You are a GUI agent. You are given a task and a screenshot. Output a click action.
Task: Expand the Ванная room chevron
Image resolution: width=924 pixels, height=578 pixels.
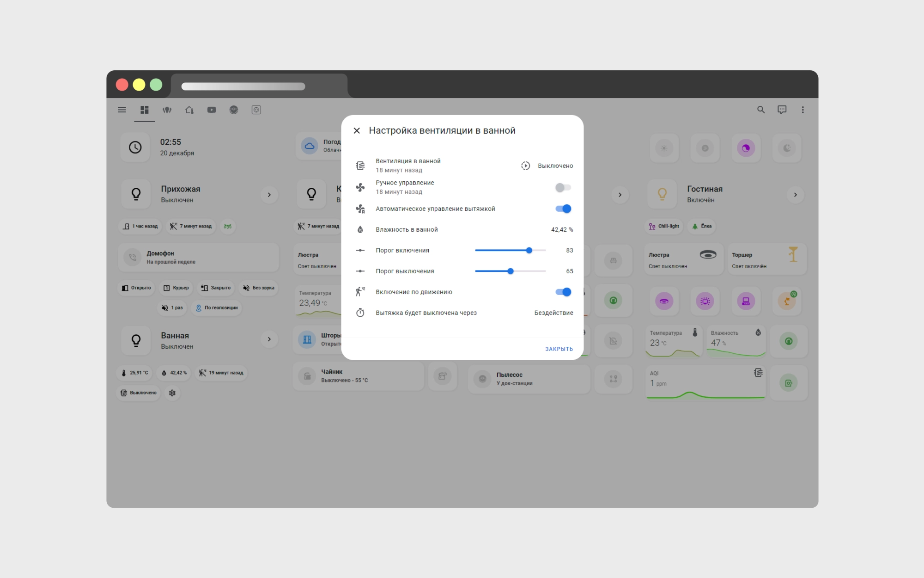click(x=269, y=339)
